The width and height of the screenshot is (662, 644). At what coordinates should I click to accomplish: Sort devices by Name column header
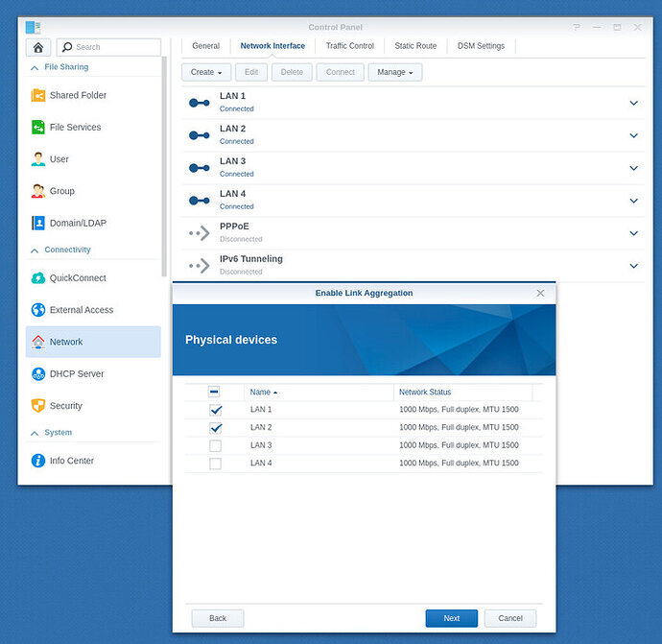pyautogui.click(x=319, y=393)
